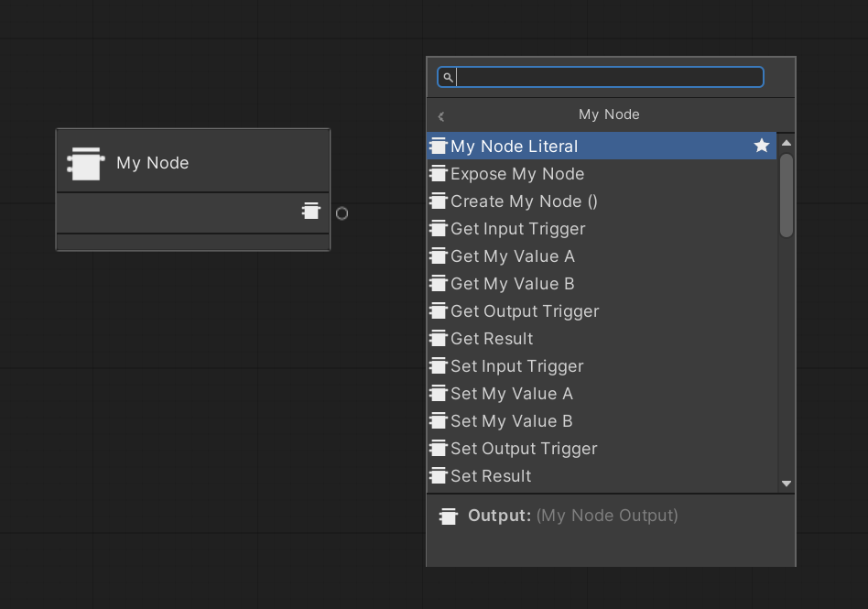Click the search magnifier icon in the finder
868x609 pixels.
[x=448, y=78]
